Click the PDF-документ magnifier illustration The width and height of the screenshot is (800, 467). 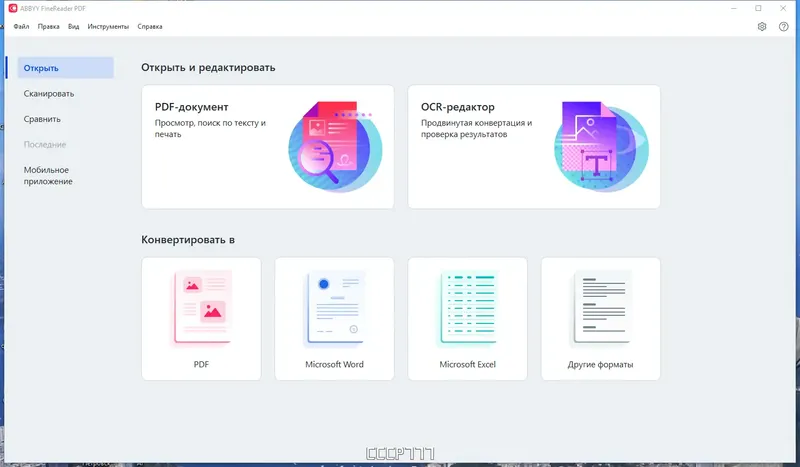pos(335,146)
